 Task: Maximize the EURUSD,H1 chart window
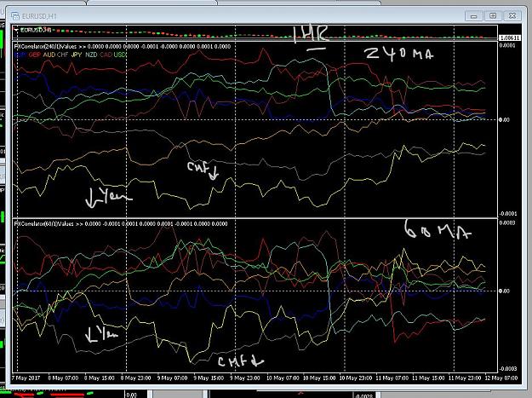click(x=494, y=16)
